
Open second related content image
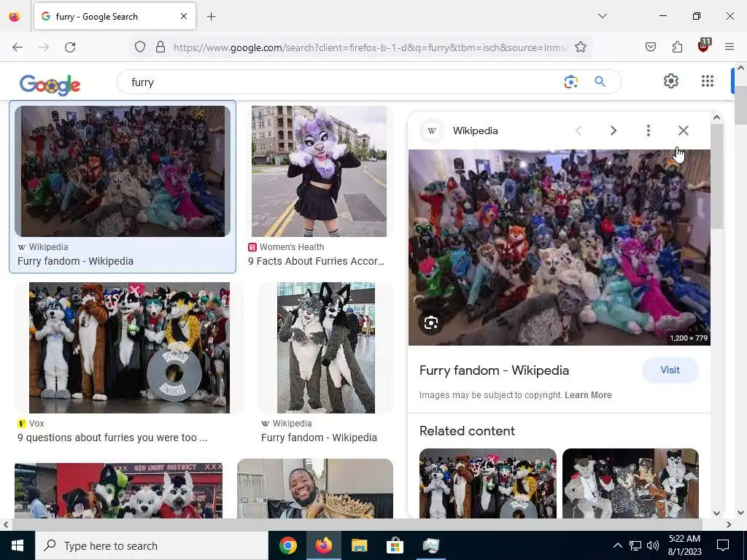point(630,483)
